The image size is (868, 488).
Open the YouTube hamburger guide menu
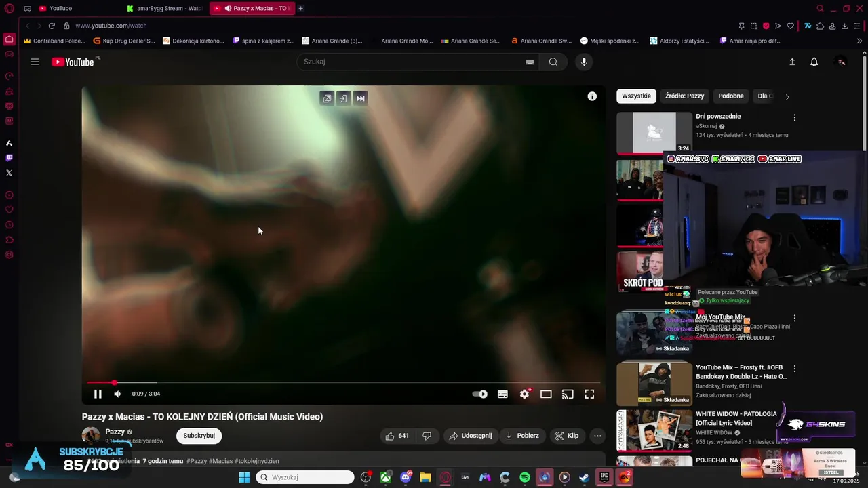(35, 62)
